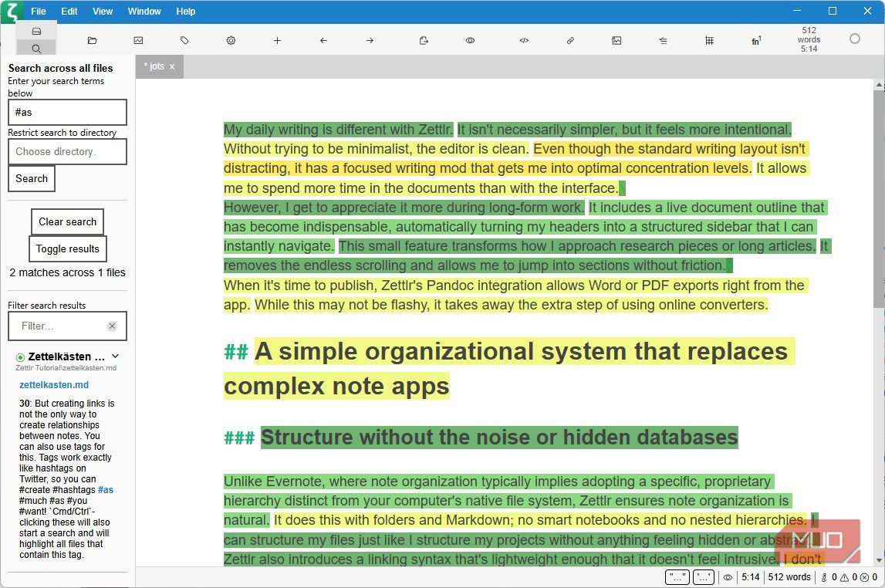Click the Choose directory field
Screen dimensions: 885x588
67,152
